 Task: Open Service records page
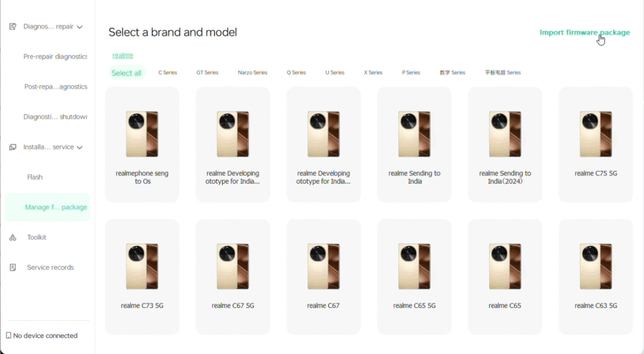tap(50, 267)
